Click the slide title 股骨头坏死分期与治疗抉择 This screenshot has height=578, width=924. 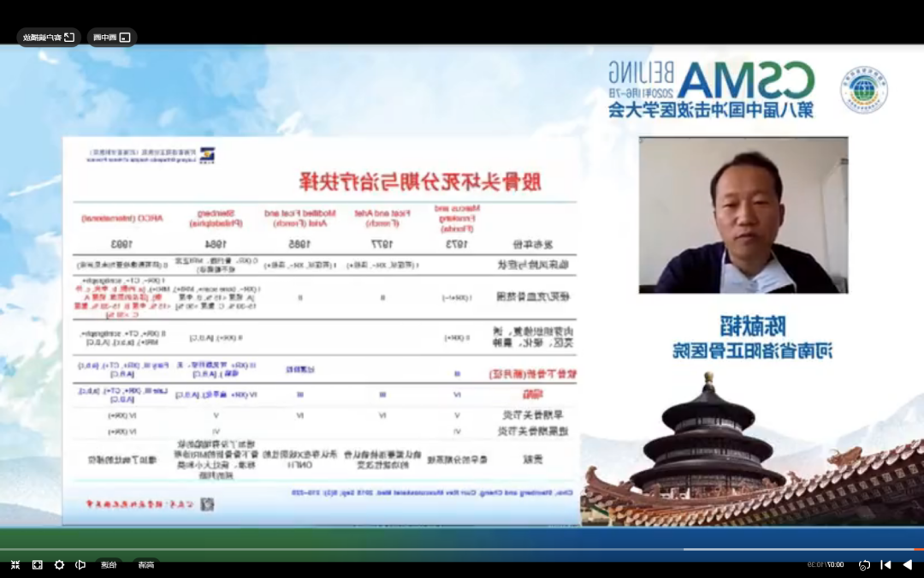419,182
